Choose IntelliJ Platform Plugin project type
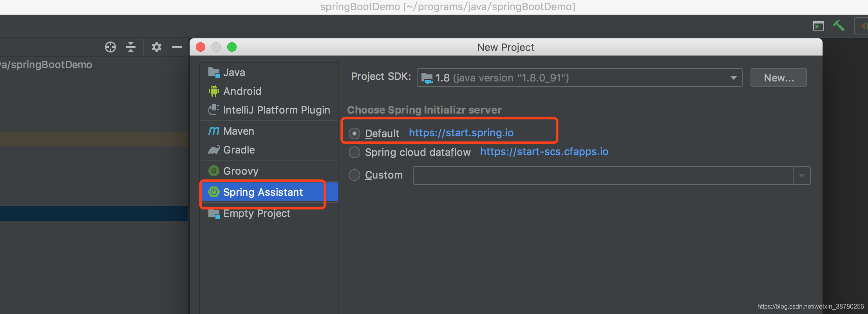Screen dimensions: 868x314 [269, 110]
